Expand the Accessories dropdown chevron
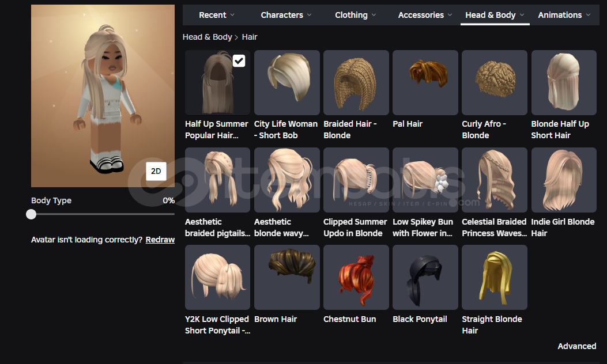Image resolution: width=607 pixels, height=364 pixels. [x=450, y=15]
